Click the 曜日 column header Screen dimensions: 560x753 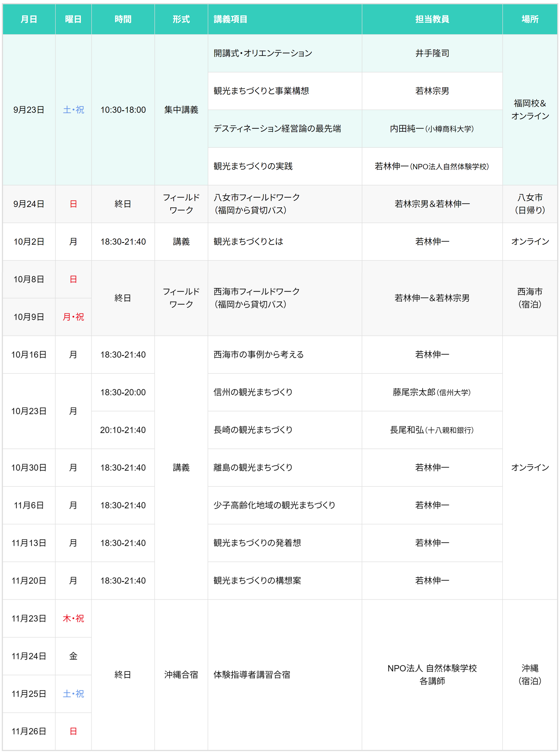[x=73, y=19]
